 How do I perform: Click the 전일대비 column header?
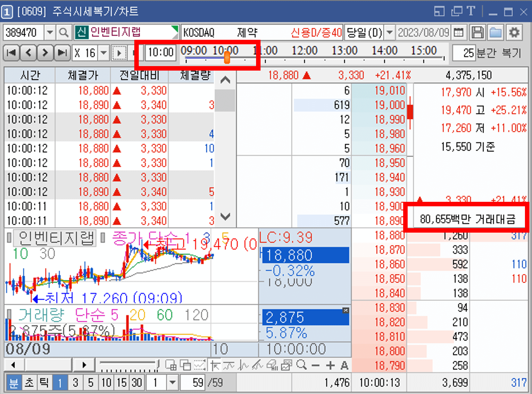139,75
